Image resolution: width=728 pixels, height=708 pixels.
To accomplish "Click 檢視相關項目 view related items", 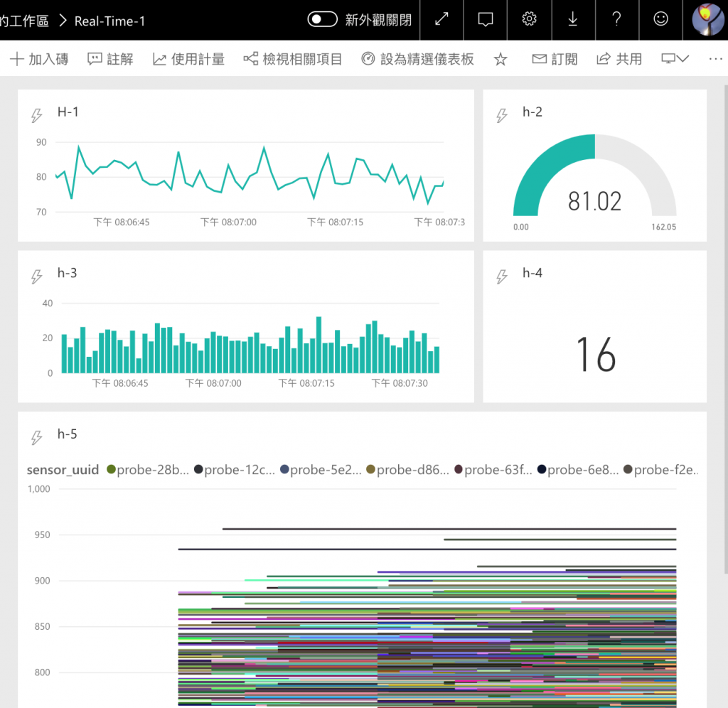I will click(293, 59).
